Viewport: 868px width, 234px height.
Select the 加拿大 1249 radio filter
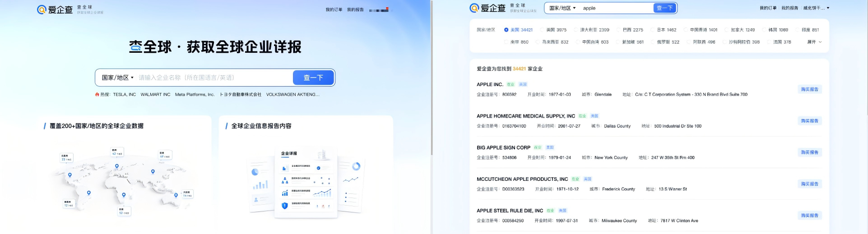coord(739,30)
